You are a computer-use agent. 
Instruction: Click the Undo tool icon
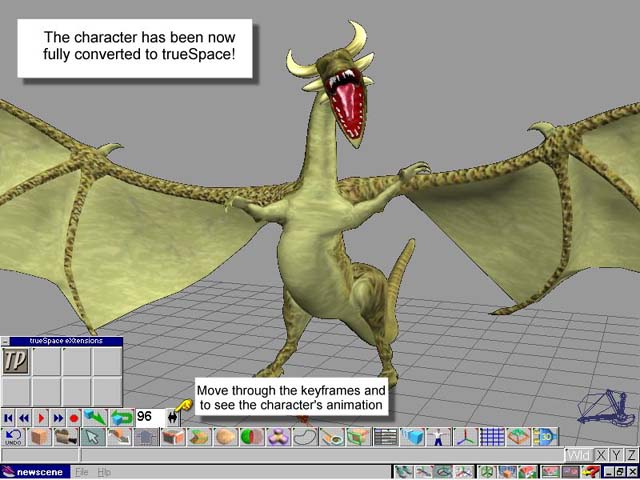click(13, 437)
